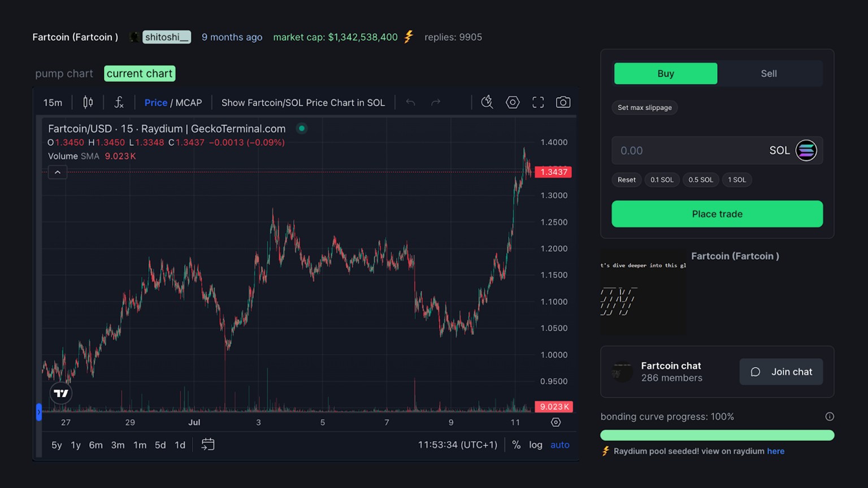Join the Fartcoin chat
Screen dimensions: 868x488
[x=781, y=372]
